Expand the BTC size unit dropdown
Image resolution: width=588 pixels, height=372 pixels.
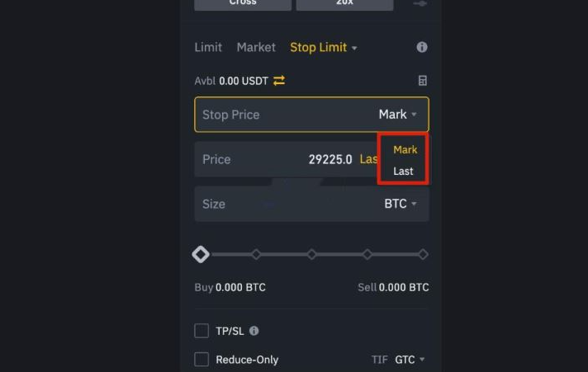click(401, 204)
